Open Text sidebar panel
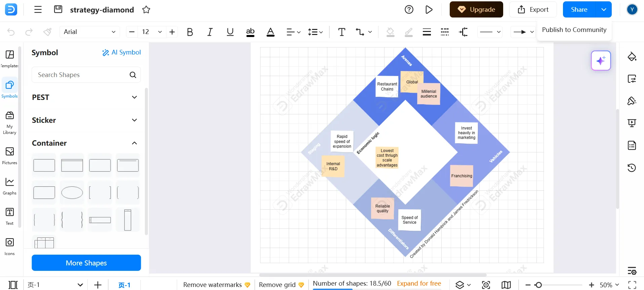 click(x=10, y=216)
